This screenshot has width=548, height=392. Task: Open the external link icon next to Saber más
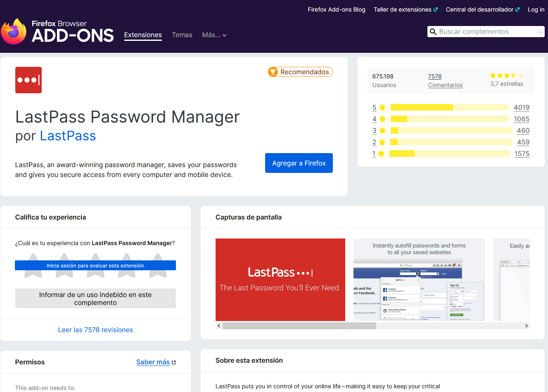[x=174, y=362]
